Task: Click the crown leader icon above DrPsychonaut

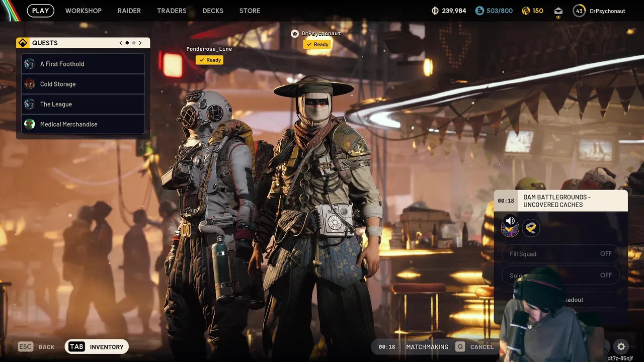Action: pos(295,34)
